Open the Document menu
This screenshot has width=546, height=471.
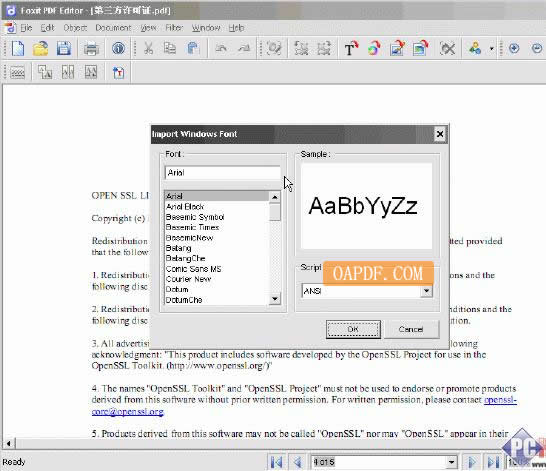point(113,28)
